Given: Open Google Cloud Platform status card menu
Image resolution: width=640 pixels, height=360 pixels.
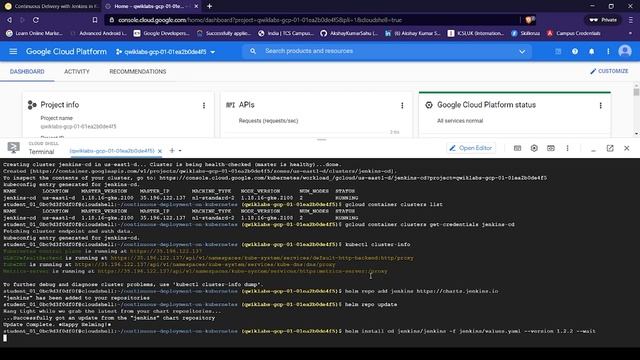Looking at the screenshot, I should (600, 106).
